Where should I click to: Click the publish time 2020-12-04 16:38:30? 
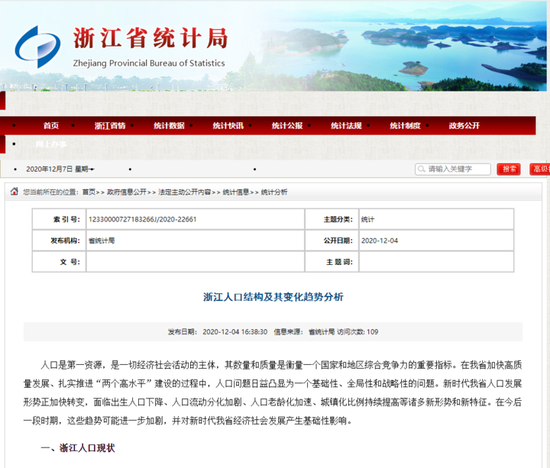pos(235,332)
